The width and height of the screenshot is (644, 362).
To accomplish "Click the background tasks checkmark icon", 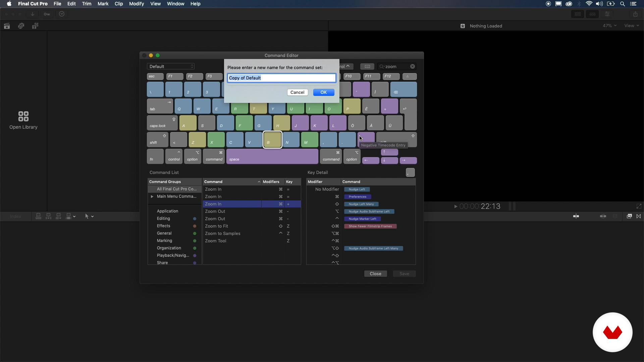I will [62, 14].
